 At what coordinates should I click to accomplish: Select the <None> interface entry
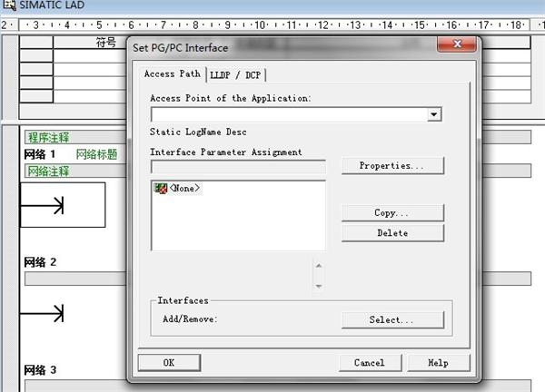pyautogui.click(x=177, y=188)
